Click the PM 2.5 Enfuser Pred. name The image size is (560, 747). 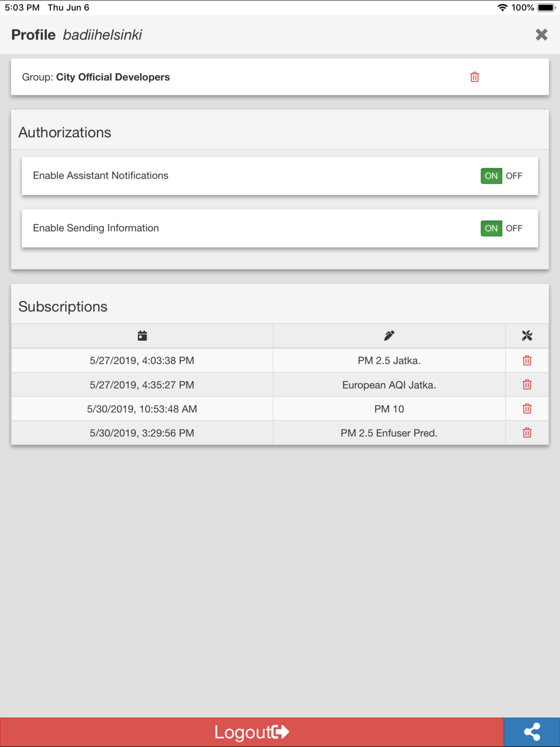[389, 433]
